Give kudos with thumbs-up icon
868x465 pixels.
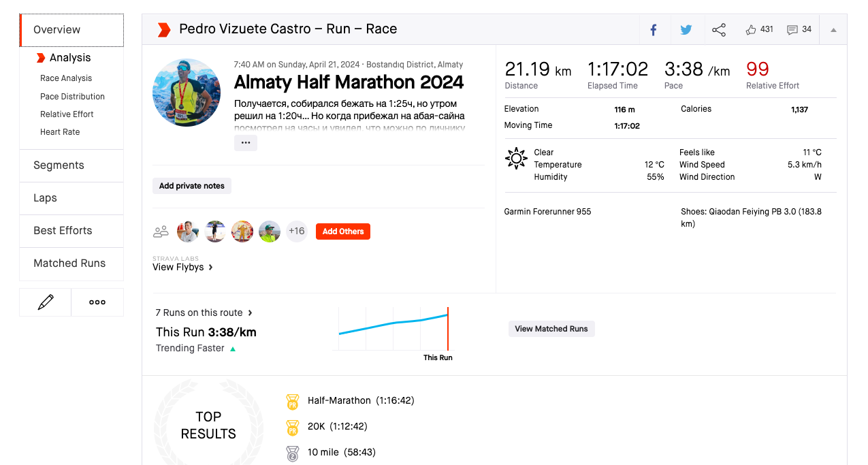click(x=751, y=30)
